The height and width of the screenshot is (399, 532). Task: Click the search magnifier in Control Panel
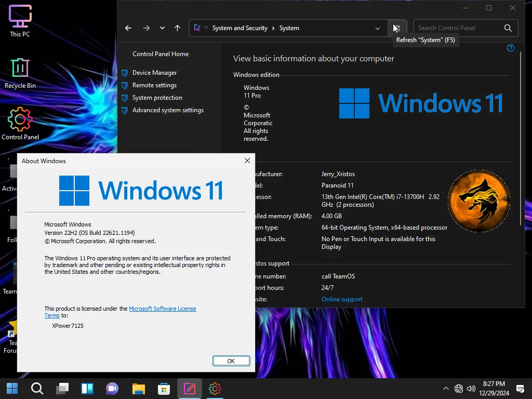pos(508,28)
